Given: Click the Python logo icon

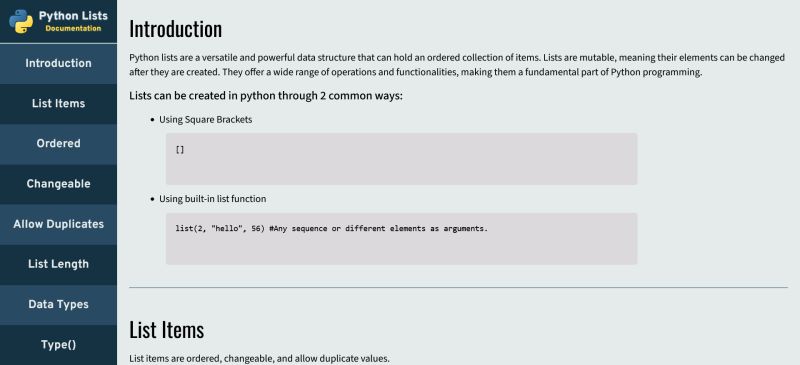Looking at the screenshot, I should point(21,21).
